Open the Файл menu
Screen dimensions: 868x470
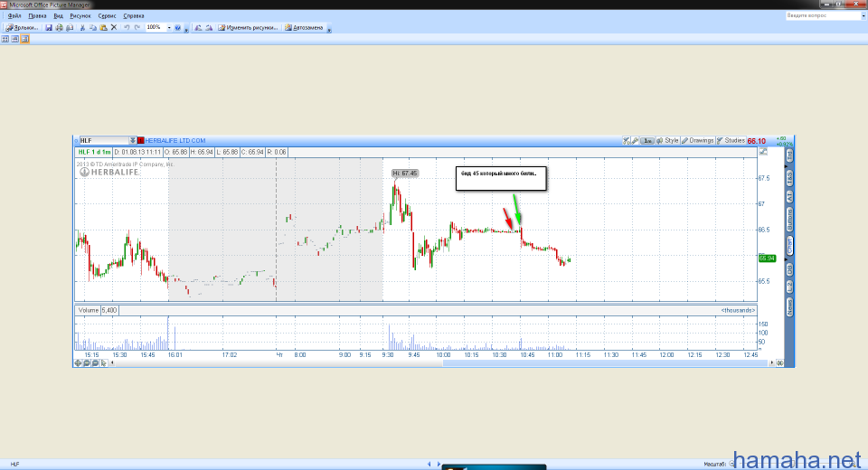coord(14,16)
